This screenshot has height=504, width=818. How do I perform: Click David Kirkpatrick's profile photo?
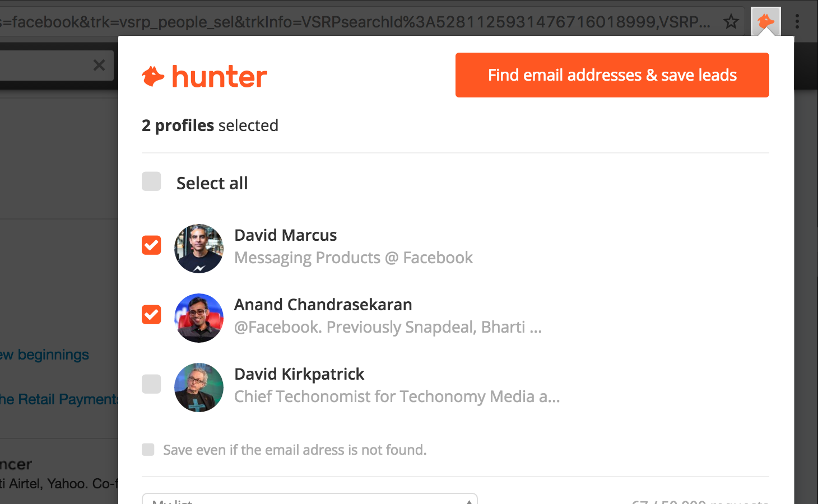coord(199,388)
